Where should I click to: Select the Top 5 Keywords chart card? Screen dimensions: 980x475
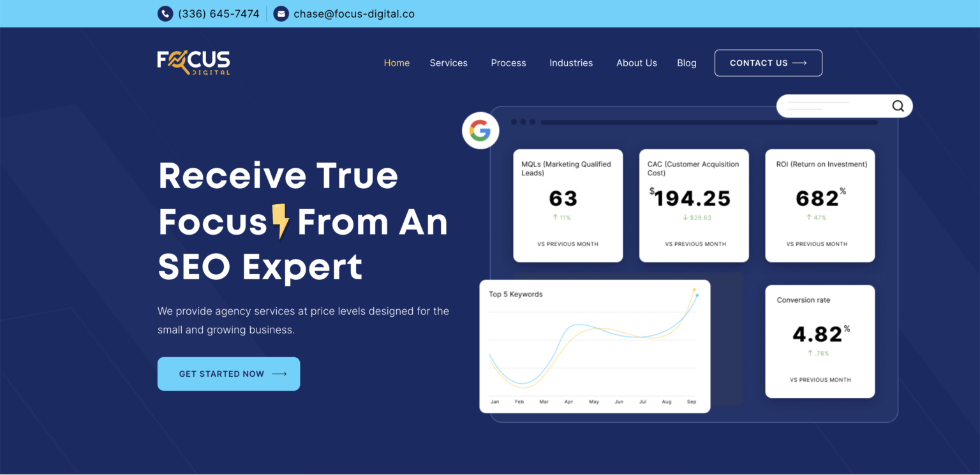595,346
